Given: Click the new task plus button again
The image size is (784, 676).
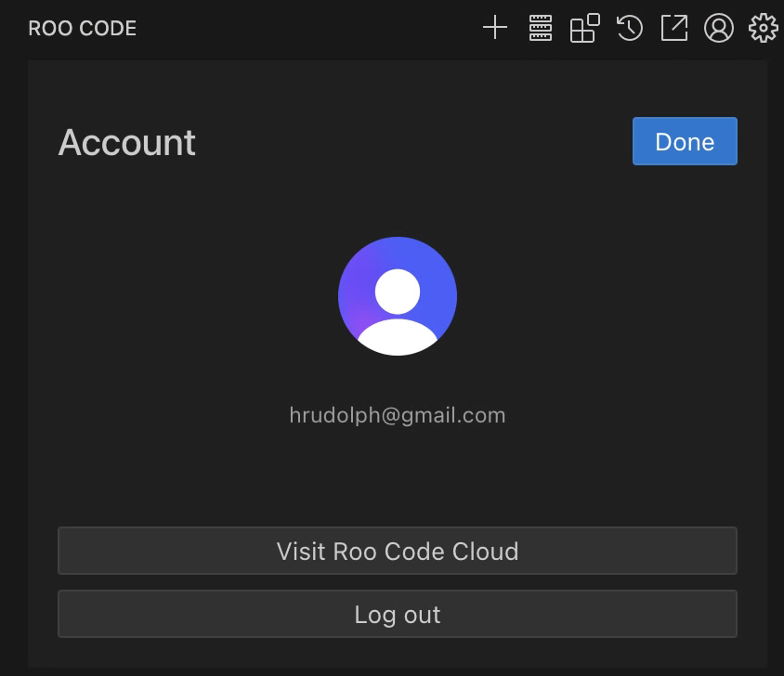Looking at the screenshot, I should coord(494,28).
